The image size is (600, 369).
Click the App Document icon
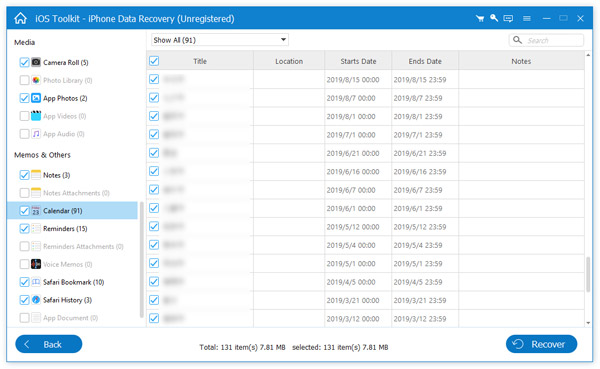click(36, 318)
